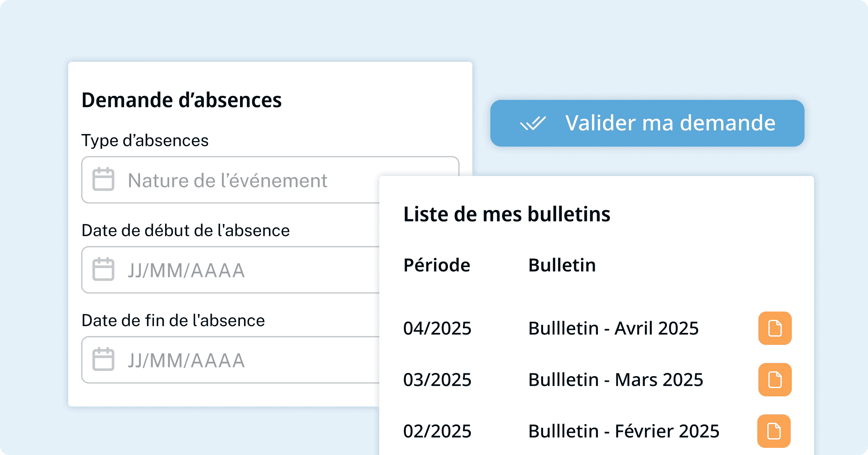Click calendar icon in Nature de l'événement field

(103, 180)
